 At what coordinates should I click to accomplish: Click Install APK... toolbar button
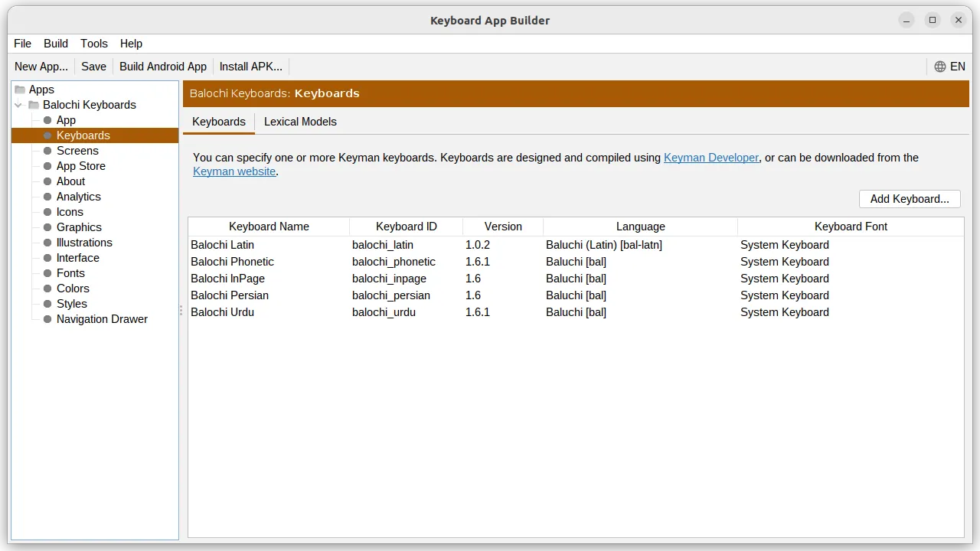[x=251, y=67]
